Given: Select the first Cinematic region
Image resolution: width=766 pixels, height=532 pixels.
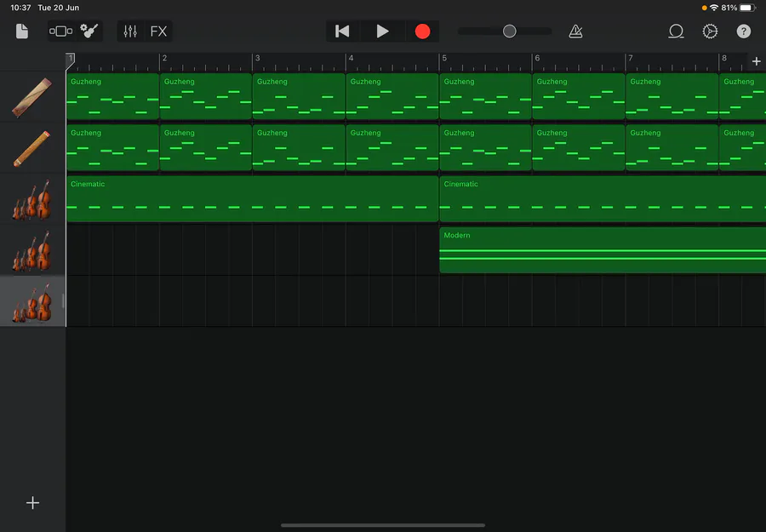Looking at the screenshot, I should click(x=253, y=199).
